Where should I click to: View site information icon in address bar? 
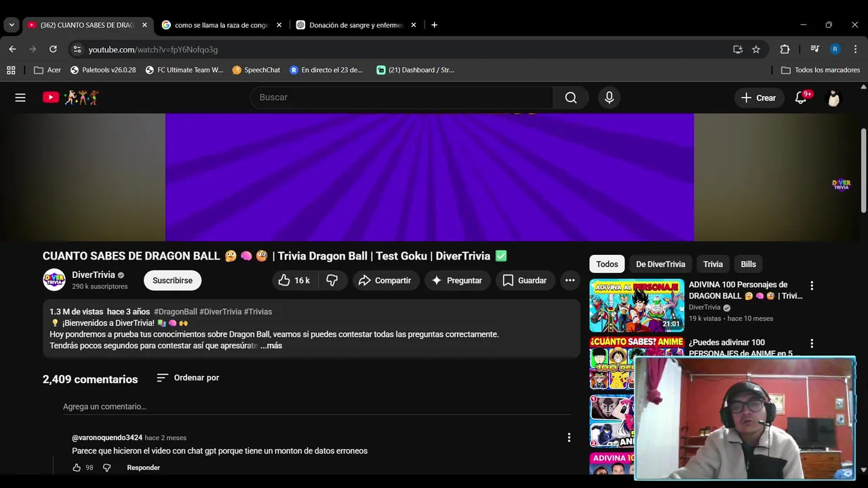tap(77, 49)
